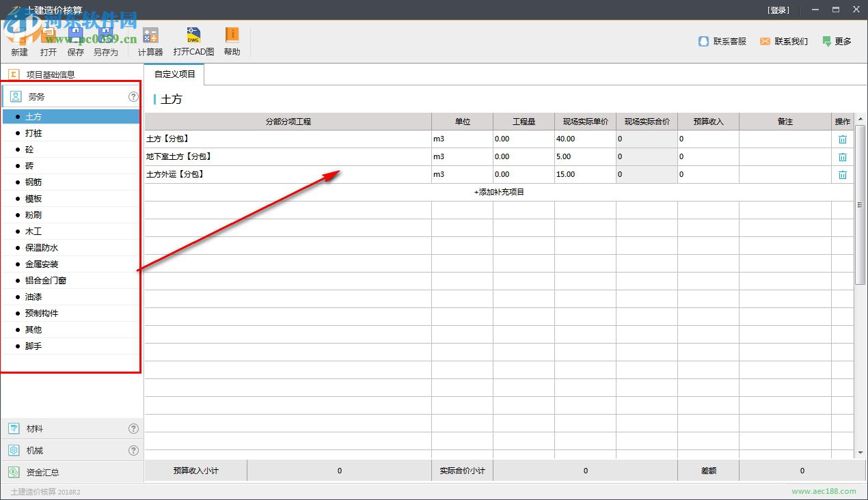Open the 更多 dropdown menu
Screen dimensions: 868x500
[x=837, y=42]
